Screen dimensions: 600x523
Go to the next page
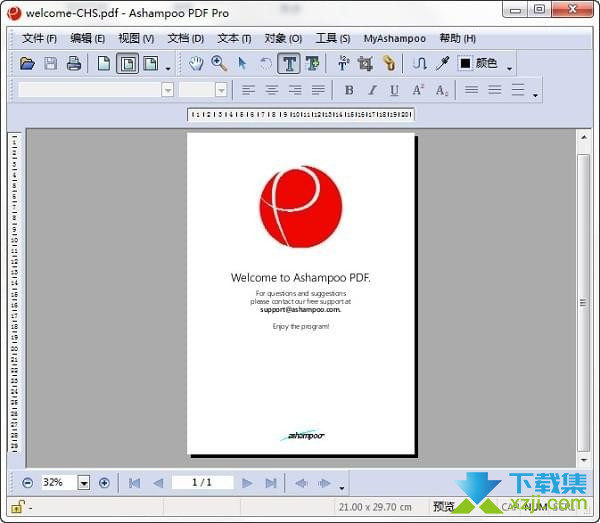[x=247, y=483]
